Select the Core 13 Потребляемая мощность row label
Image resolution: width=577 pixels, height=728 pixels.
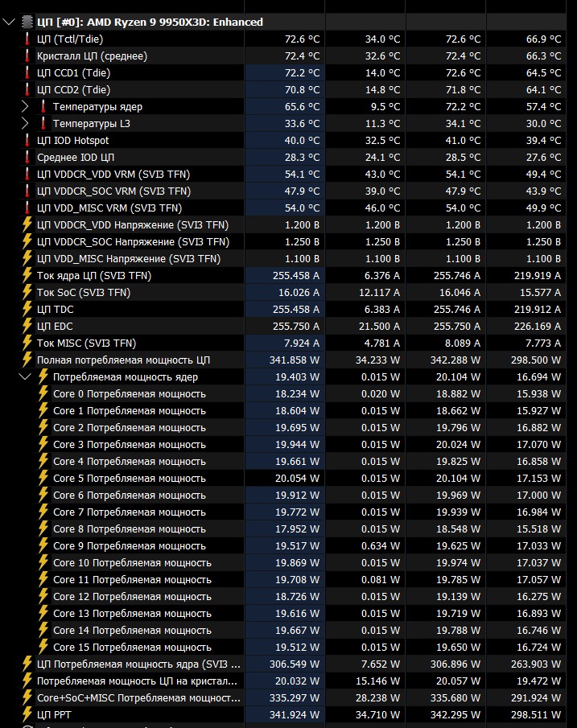coord(133,613)
